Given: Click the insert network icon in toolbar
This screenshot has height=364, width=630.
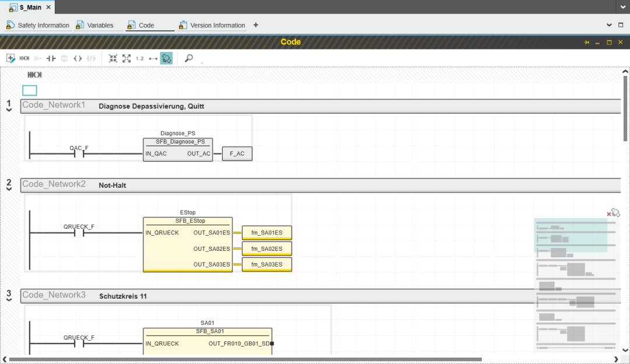Looking at the screenshot, I should click(x=10, y=58).
